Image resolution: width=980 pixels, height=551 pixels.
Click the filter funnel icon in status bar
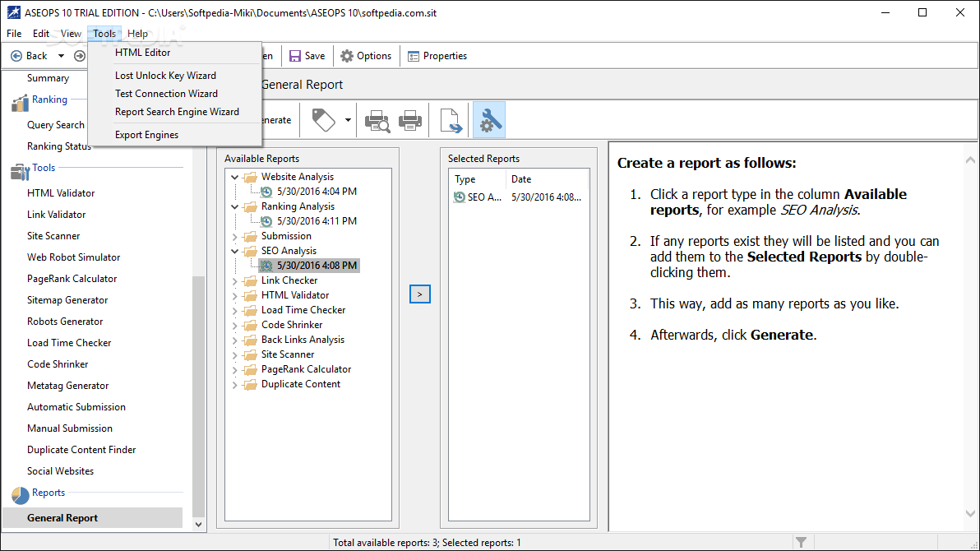pyautogui.click(x=801, y=543)
